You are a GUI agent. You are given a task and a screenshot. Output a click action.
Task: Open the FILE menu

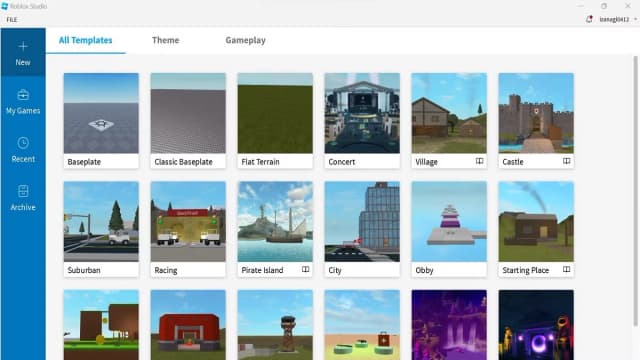point(12,20)
